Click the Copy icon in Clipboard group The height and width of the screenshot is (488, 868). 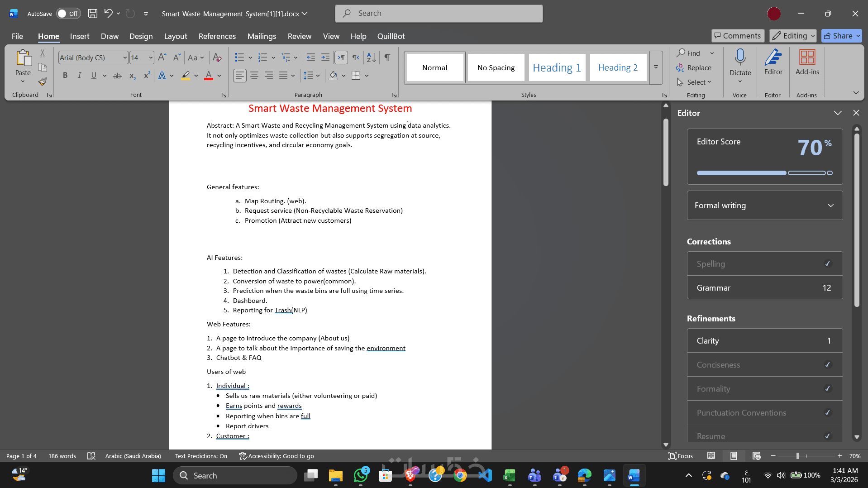[43, 67]
